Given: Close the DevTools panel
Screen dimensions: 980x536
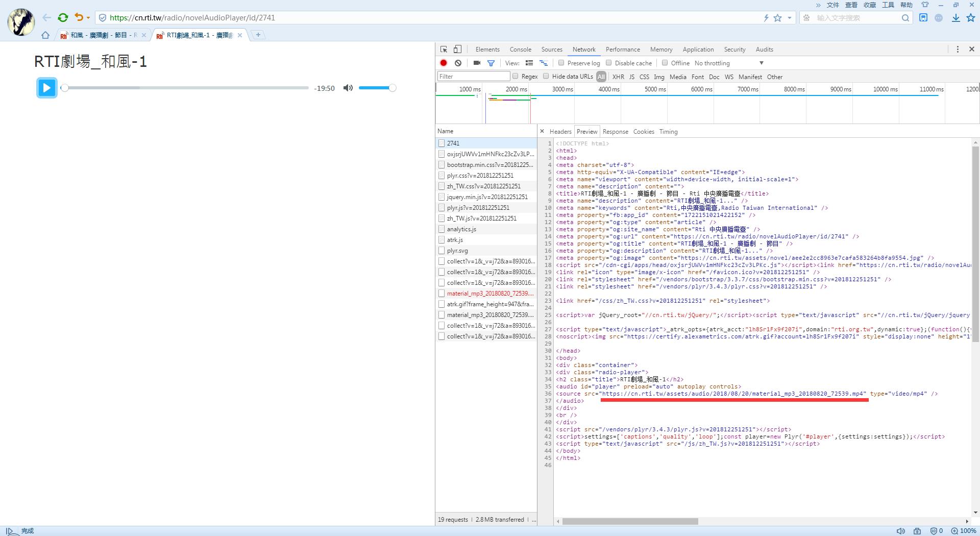Looking at the screenshot, I should 972,49.
